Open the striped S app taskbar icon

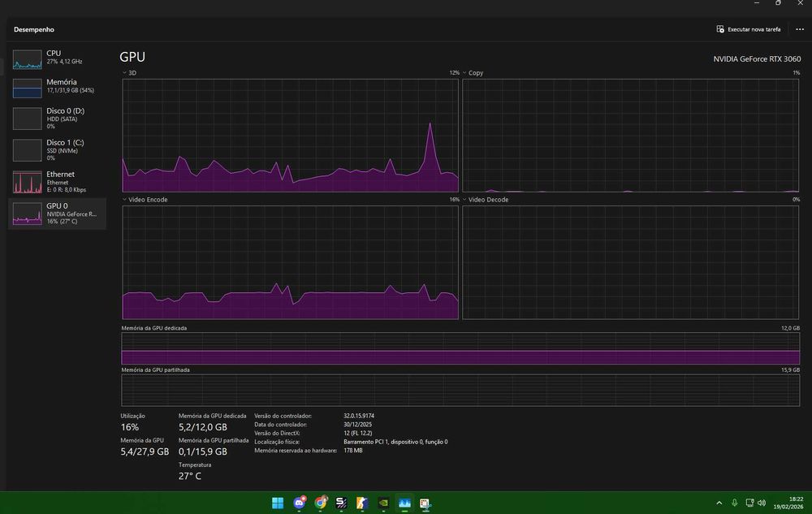pyautogui.click(x=341, y=503)
